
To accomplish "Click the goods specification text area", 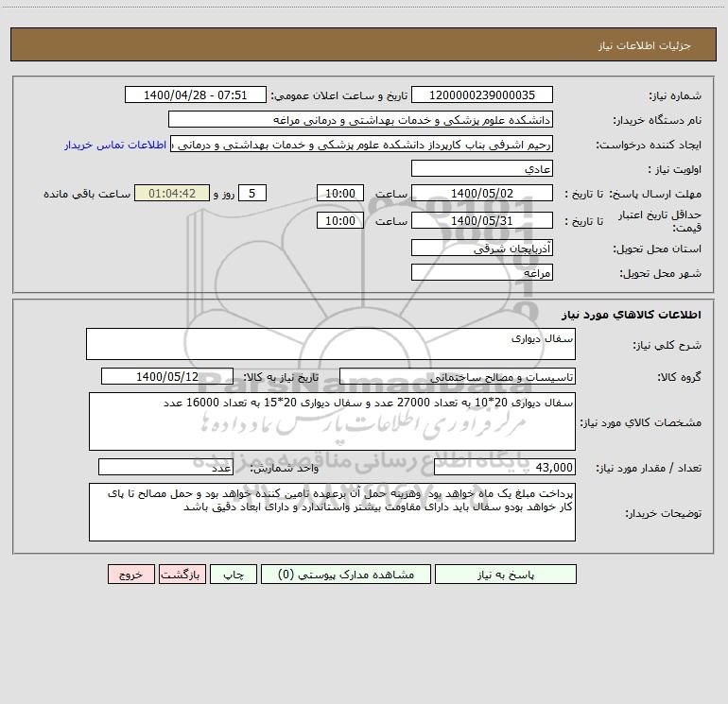I will click(332, 421).
